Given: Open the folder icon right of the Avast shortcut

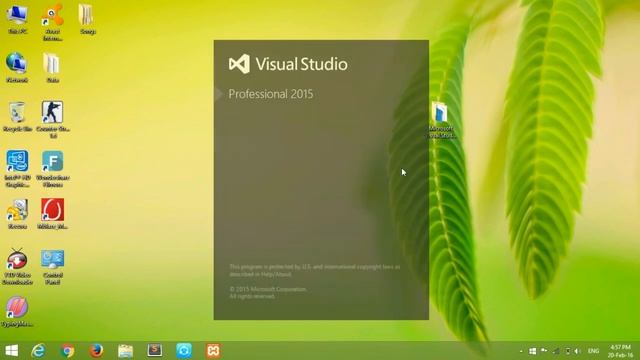Looking at the screenshot, I should 87,19.
